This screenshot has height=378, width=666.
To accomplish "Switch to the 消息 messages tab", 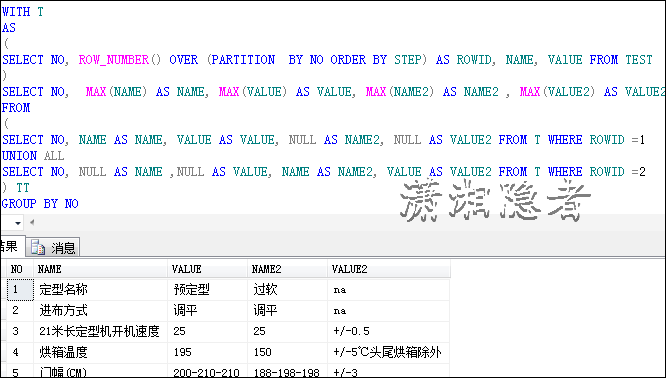I will point(53,247).
